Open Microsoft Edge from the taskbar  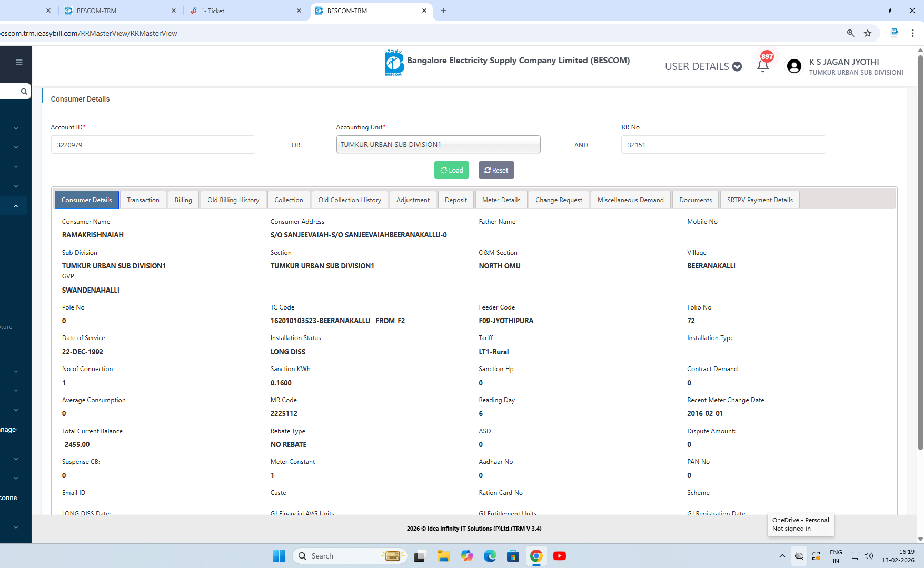click(490, 556)
